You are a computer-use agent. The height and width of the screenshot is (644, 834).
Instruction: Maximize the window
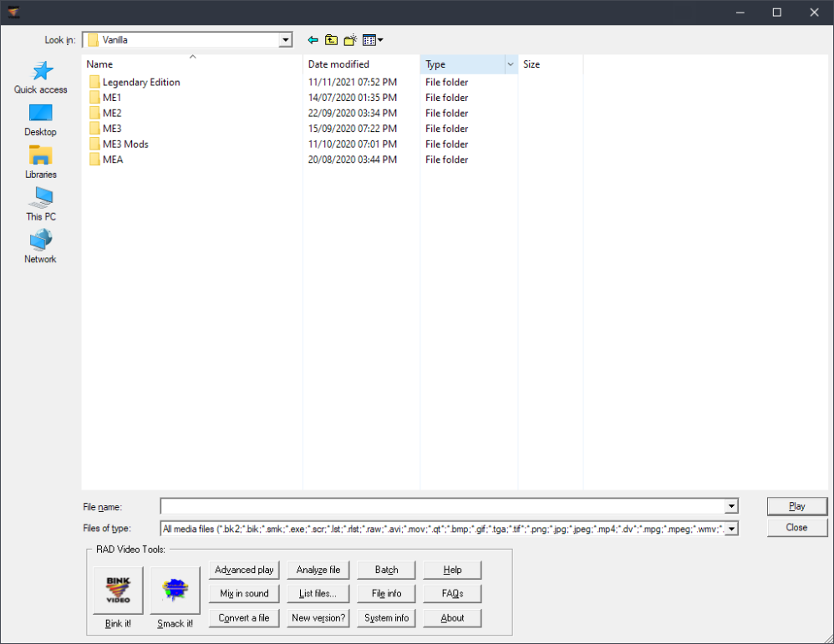(777, 13)
